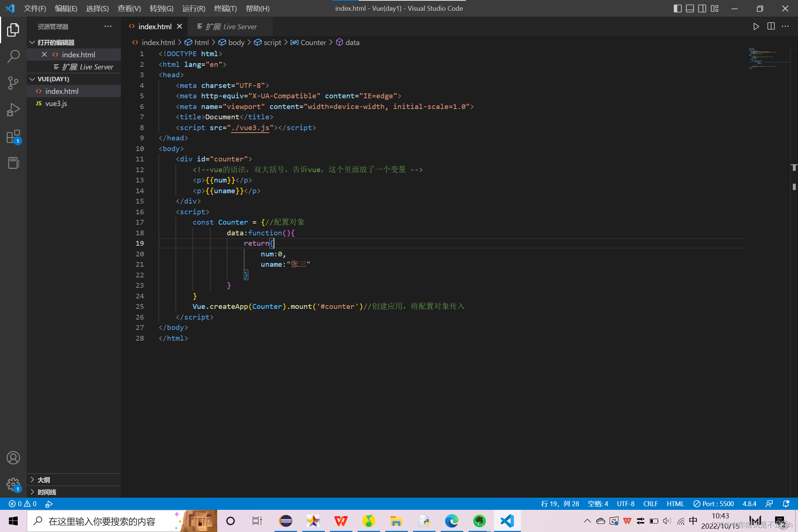Screen dimensions: 798x532
Task: Open the Run and Debug view
Action: tap(13, 110)
